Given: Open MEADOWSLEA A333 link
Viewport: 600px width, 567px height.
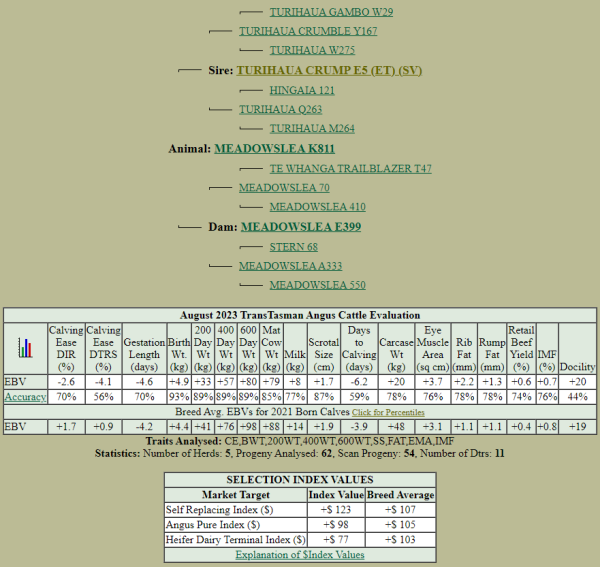Looking at the screenshot, I should (x=290, y=266).
